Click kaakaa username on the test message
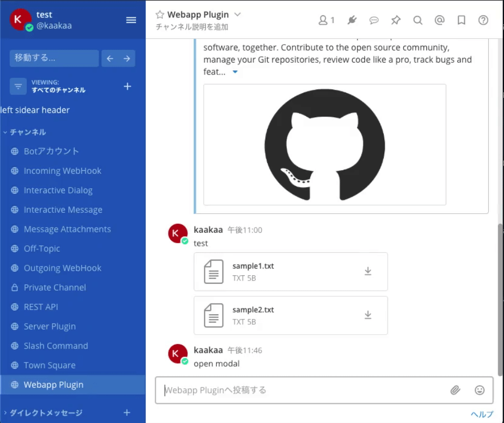 (x=208, y=230)
